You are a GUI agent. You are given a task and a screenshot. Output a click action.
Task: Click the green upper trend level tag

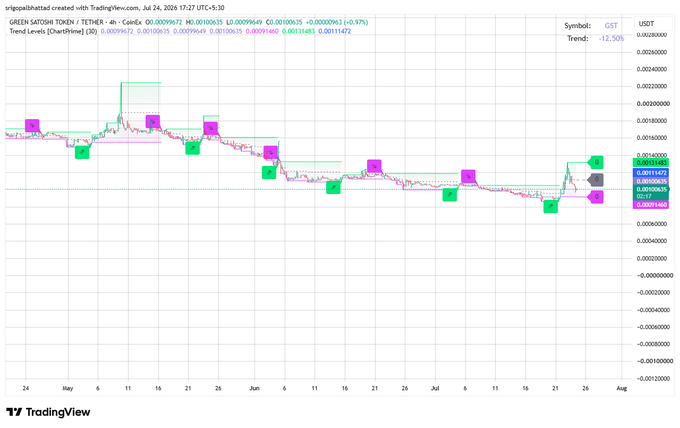595,162
